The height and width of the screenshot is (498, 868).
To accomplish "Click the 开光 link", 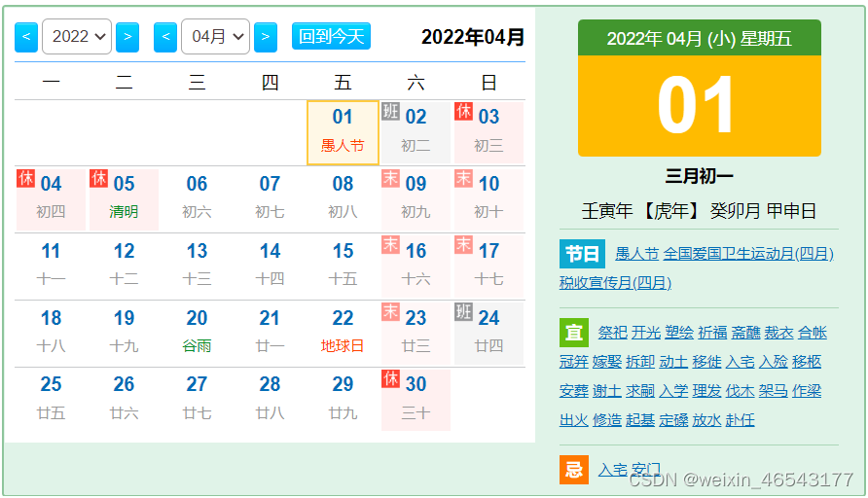I will 646,333.
